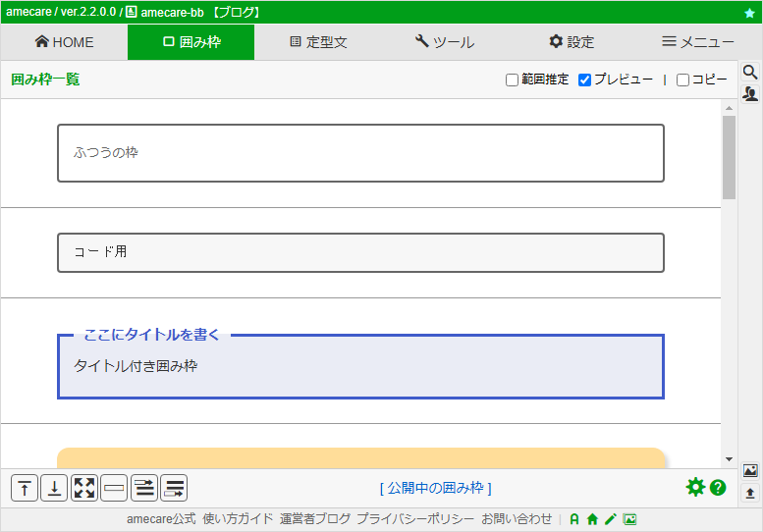Click the scroll-to-top arrow button
Image resolution: width=763 pixels, height=532 pixels.
coord(25,488)
